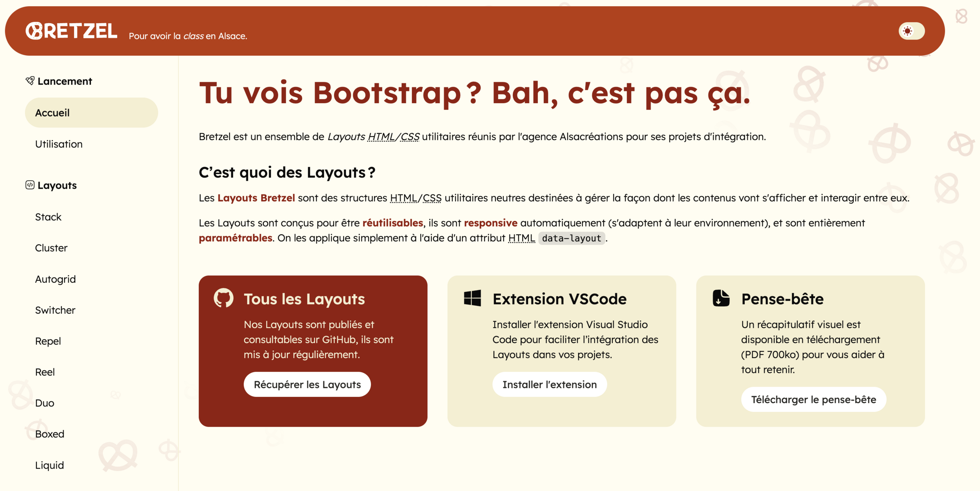Navigate to the Autogrid layout
Viewport: 980px width, 491px height.
point(55,279)
